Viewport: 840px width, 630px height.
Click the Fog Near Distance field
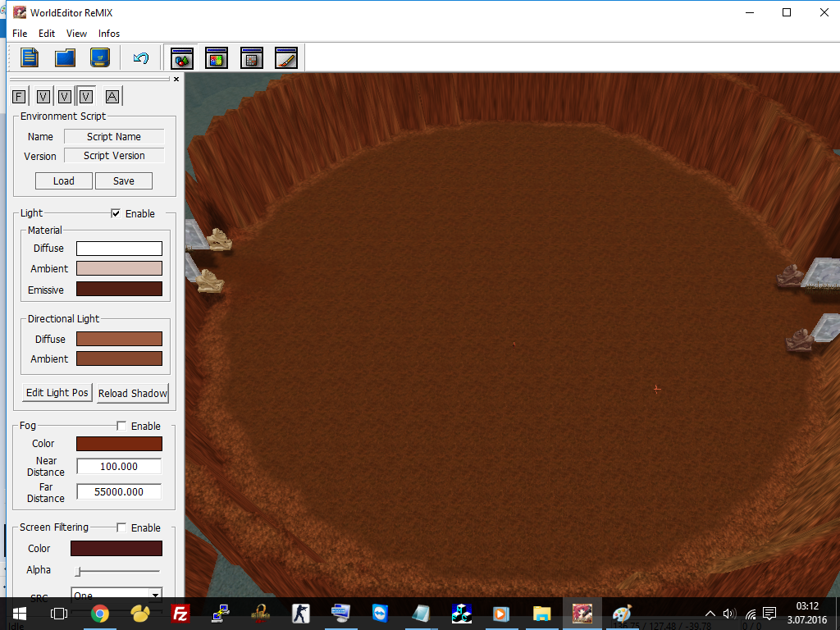point(119,467)
